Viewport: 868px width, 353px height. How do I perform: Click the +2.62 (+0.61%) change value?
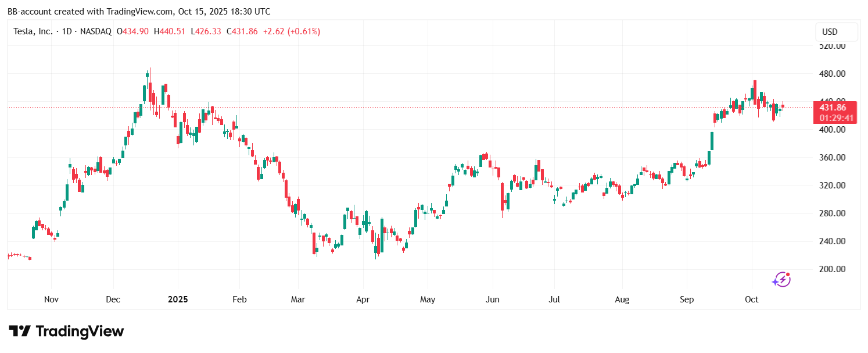pyautogui.click(x=291, y=31)
